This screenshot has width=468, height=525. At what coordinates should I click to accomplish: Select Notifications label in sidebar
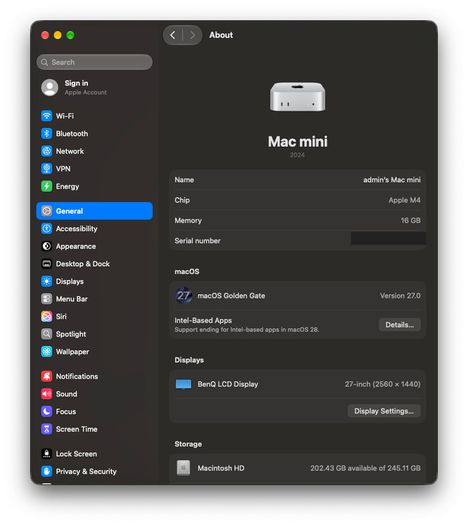pos(77,376)
